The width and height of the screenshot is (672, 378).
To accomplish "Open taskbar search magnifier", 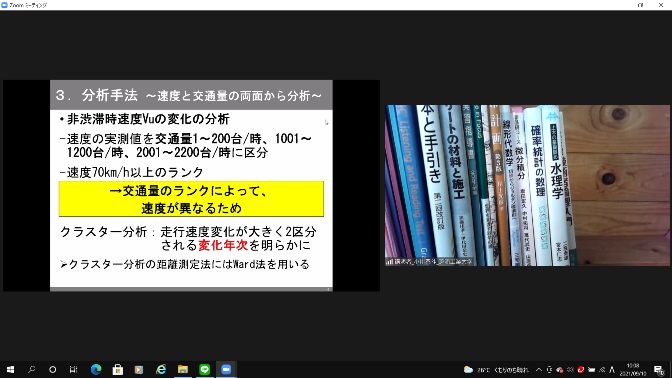I will click(31, 369).
